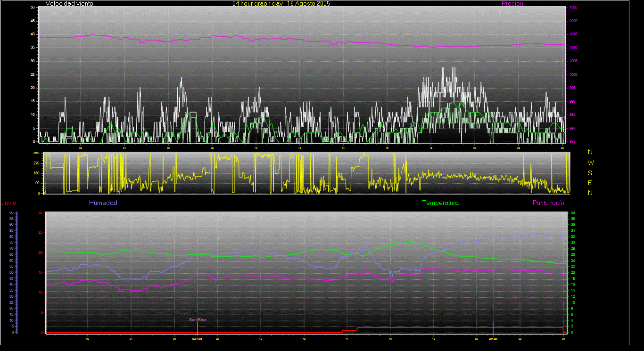
Task: Click the '70' value on humidity axis
Action: point(11,248)
